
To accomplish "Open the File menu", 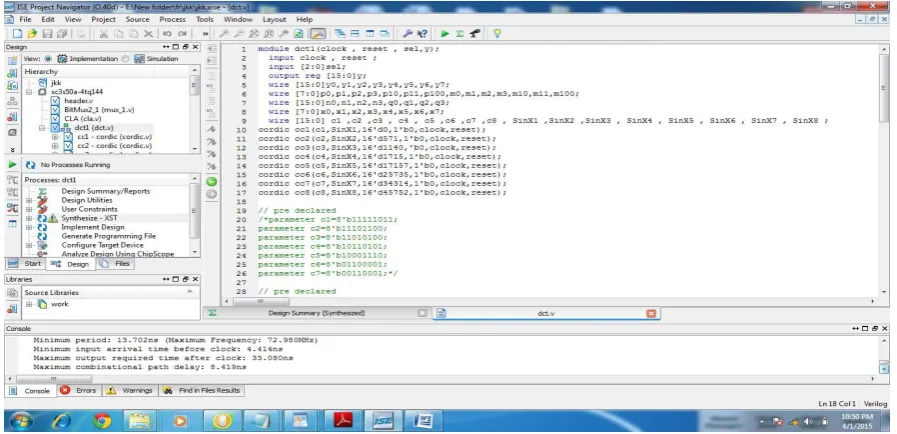I will pyautogui.click(x=26, y=19).
